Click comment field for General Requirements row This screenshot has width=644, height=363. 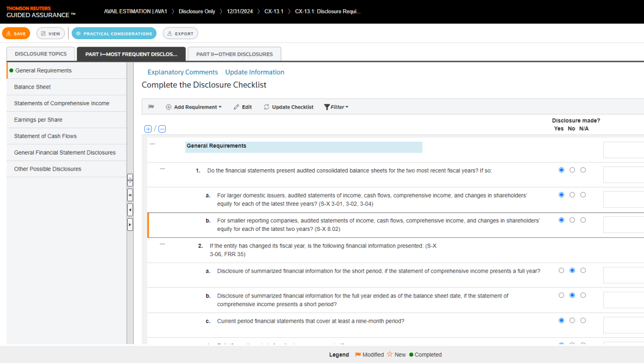point(623,150)
